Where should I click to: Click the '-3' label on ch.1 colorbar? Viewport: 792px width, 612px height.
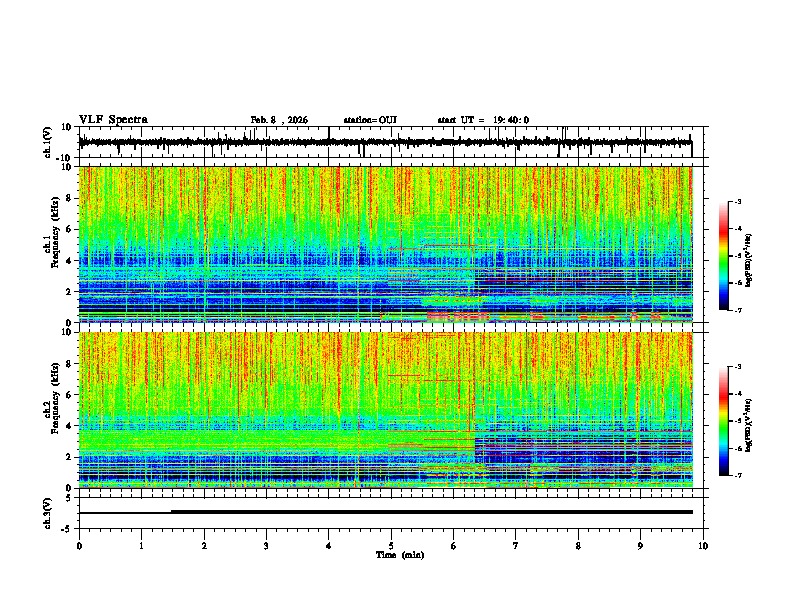point(737,202)
